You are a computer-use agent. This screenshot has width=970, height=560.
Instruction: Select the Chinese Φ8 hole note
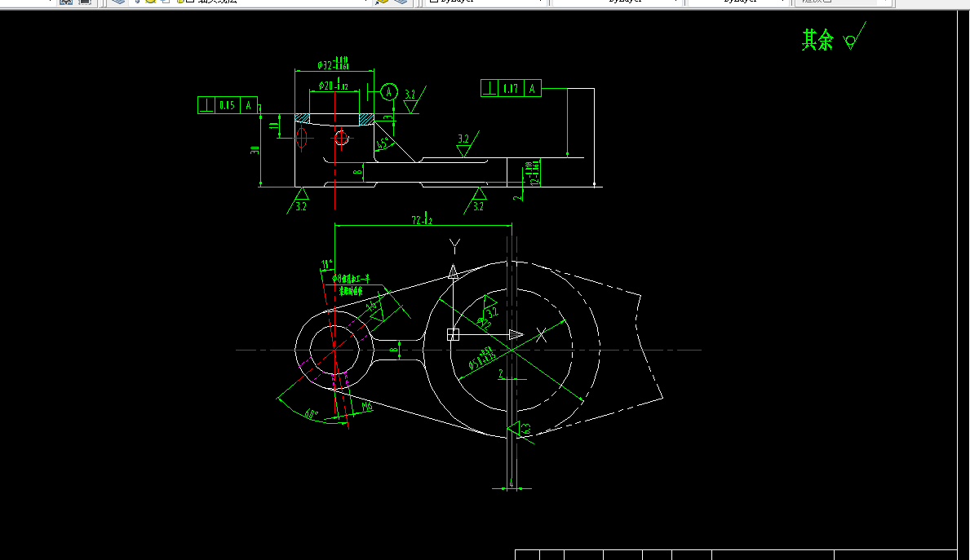pos(351,284)
